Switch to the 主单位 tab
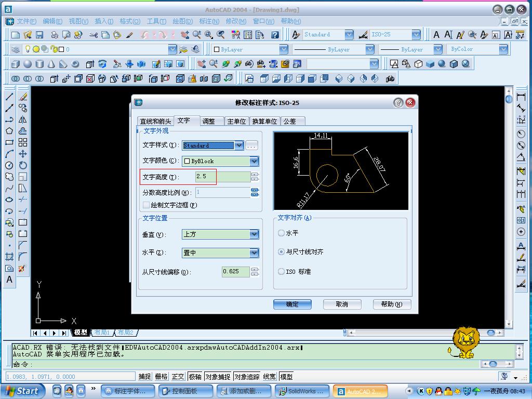The width and height of the screenshot is (532, 399). (x=236, y=121)
